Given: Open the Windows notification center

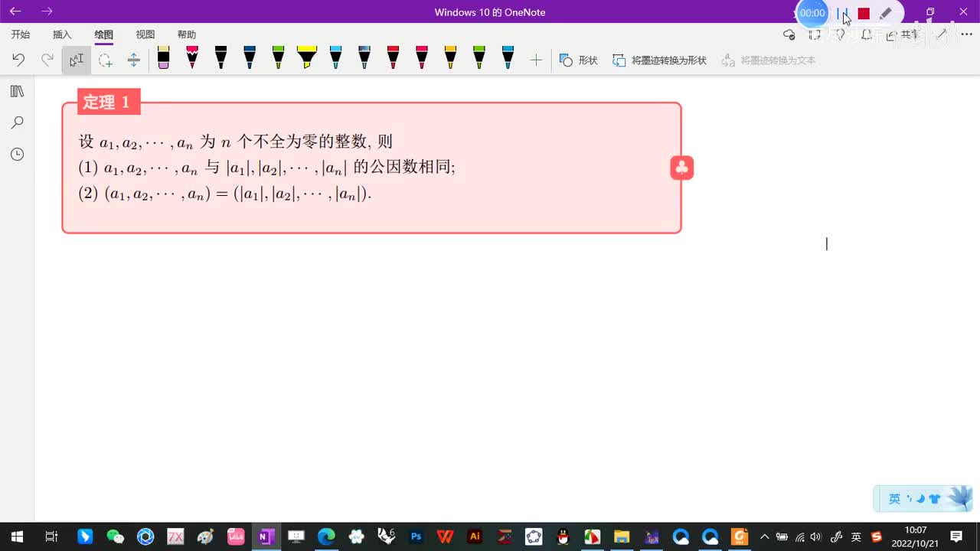Looking at the screenshot, I should [x=957, y=536].
